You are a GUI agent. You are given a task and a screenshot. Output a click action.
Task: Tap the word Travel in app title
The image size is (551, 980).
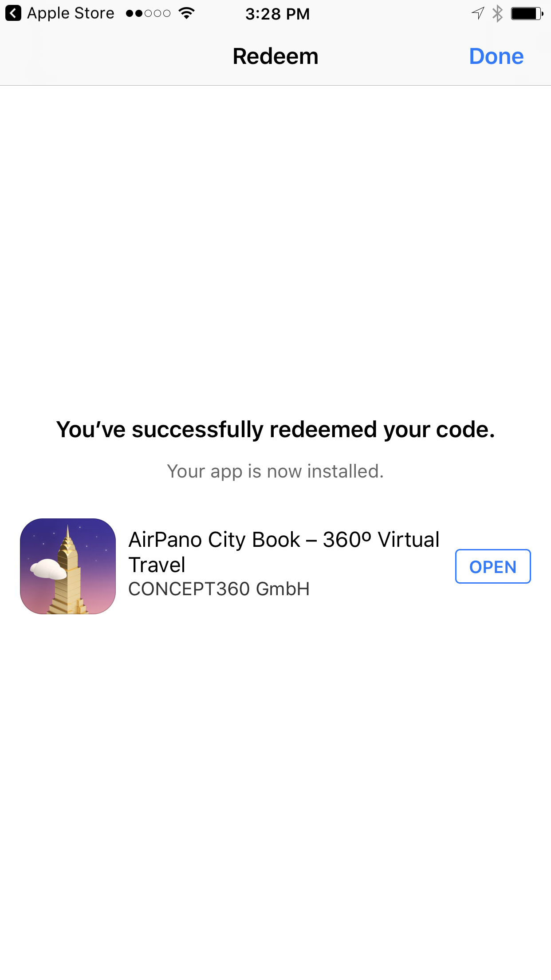click(x=157, y=565)
